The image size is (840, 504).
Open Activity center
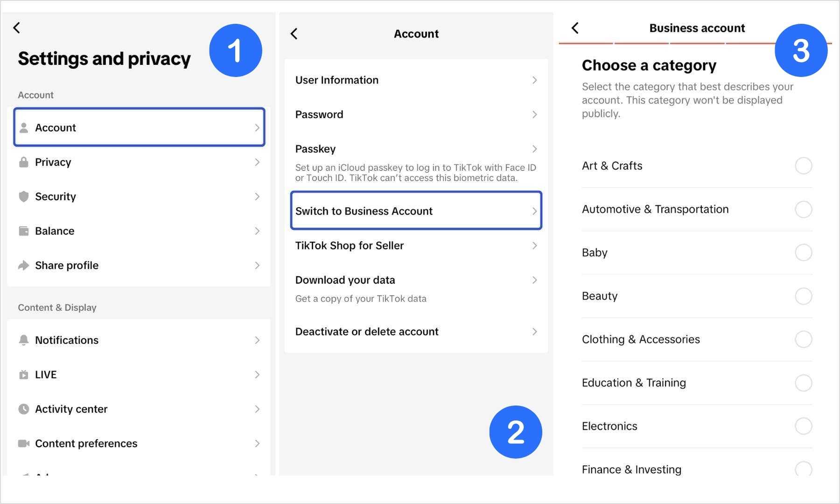[139, 409]
